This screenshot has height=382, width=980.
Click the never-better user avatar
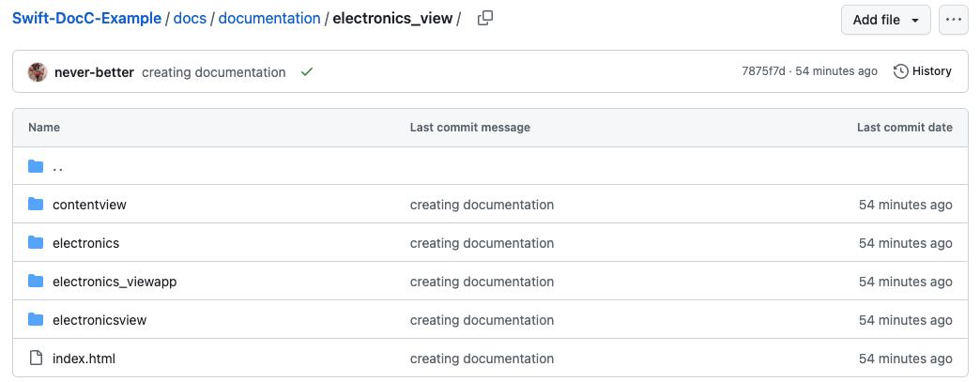[x=38, y=72]
